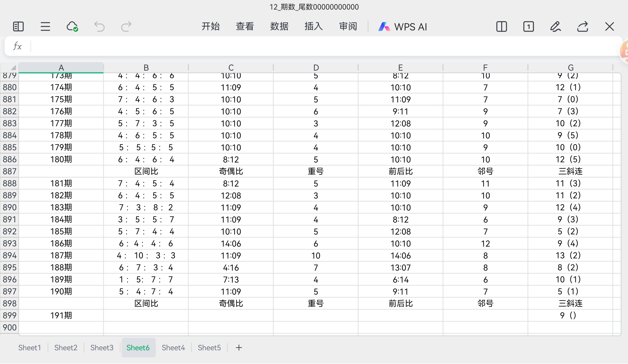Screen dimensions: 628x364
Task: Click 三斜连 cell in row 898
Action: click(x=570, y=304)
